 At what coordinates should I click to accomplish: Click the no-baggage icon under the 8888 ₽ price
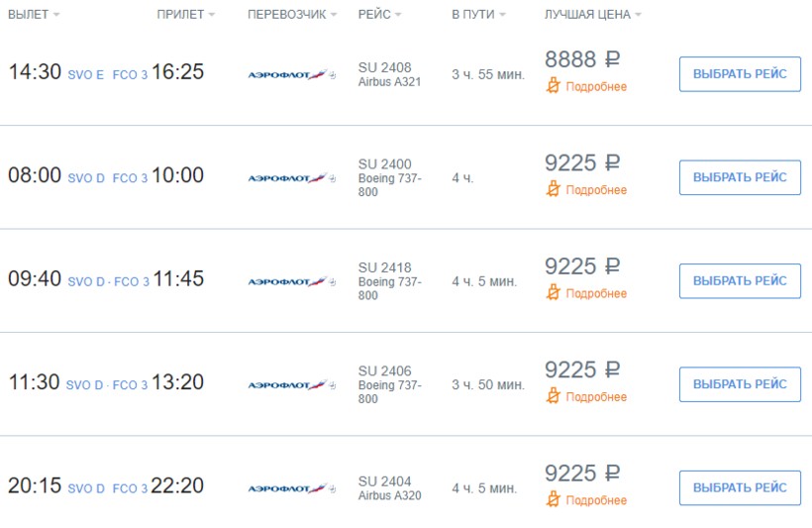click(554, 86)
